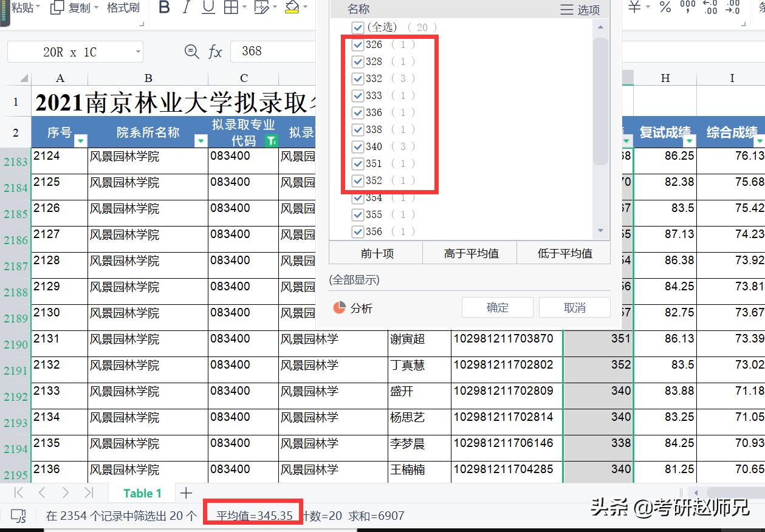The image size is (765, 532).
Task: Click the 前十项 top-ten filter button
Action: tap(376, 253)
